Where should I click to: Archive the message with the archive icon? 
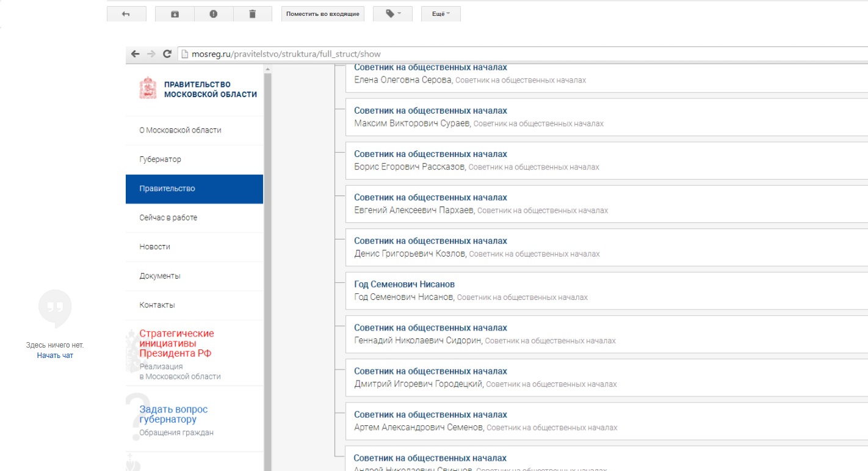(x=175, y=14)
